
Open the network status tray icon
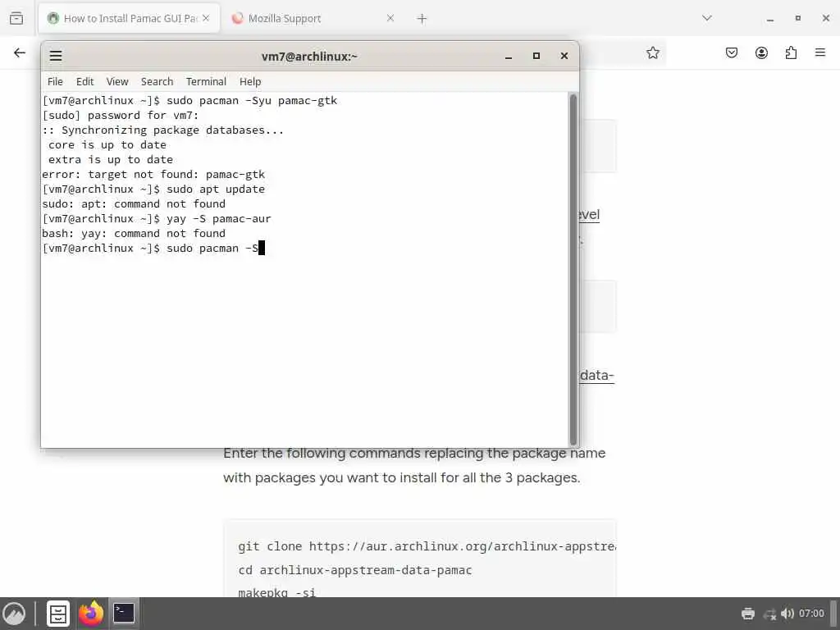769,614
